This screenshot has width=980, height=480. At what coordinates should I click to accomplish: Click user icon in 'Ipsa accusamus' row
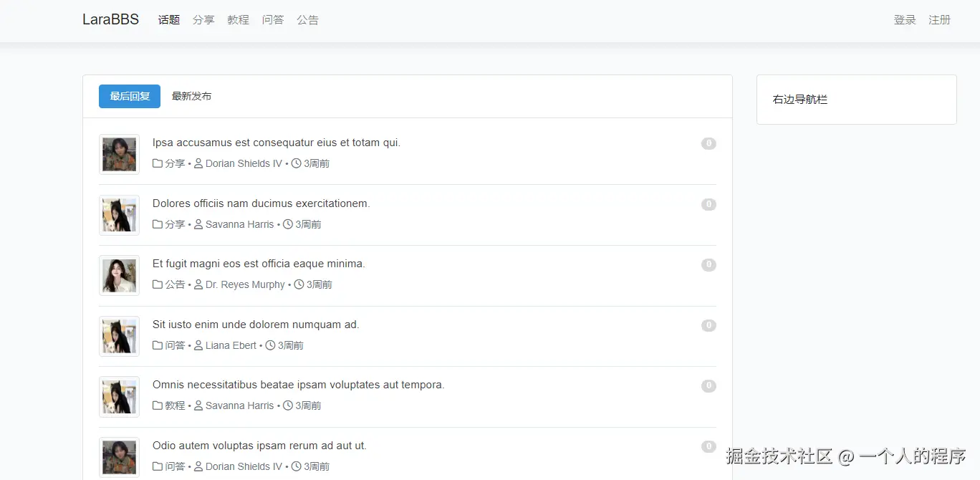click(198, 163)
